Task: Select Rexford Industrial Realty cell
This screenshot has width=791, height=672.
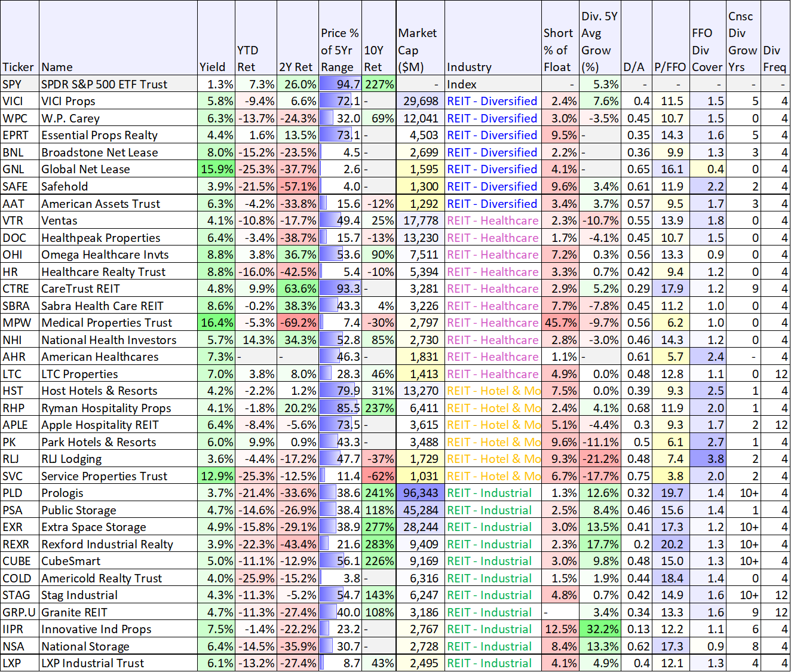Action: pos(118,544)
